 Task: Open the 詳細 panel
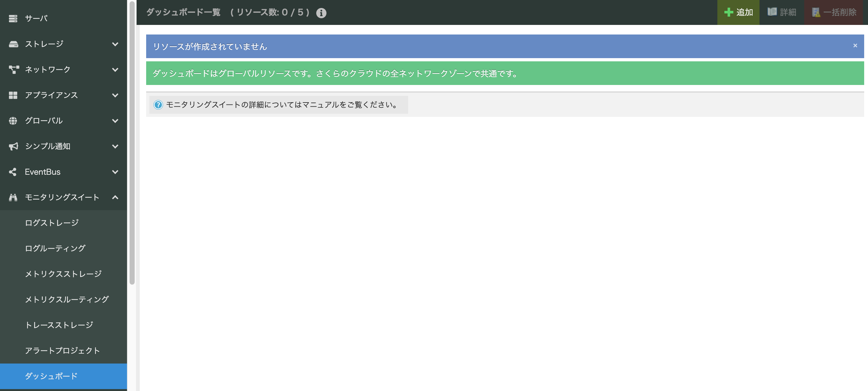[782, 12]
